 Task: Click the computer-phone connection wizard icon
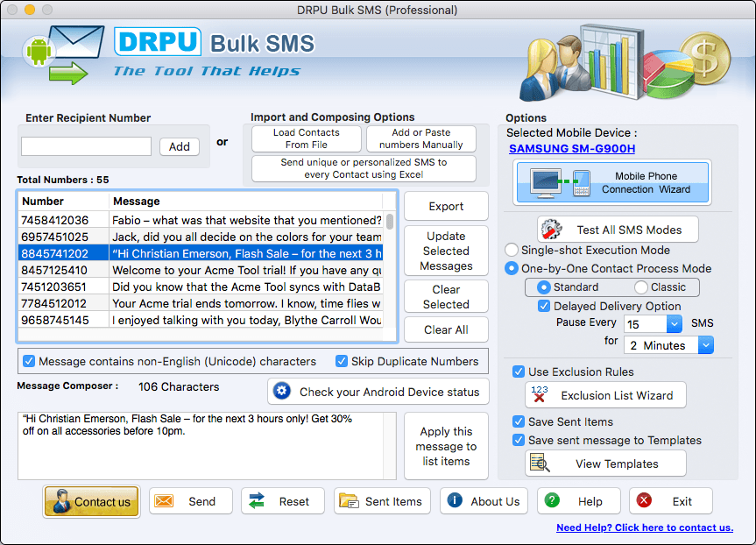click(x=560, y=183)
